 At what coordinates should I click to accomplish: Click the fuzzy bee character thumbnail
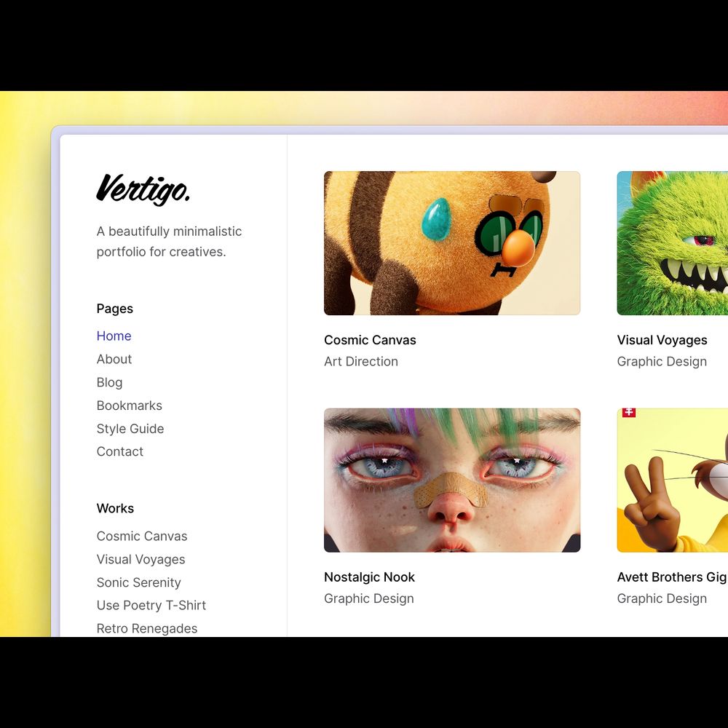tap(451, 243)
